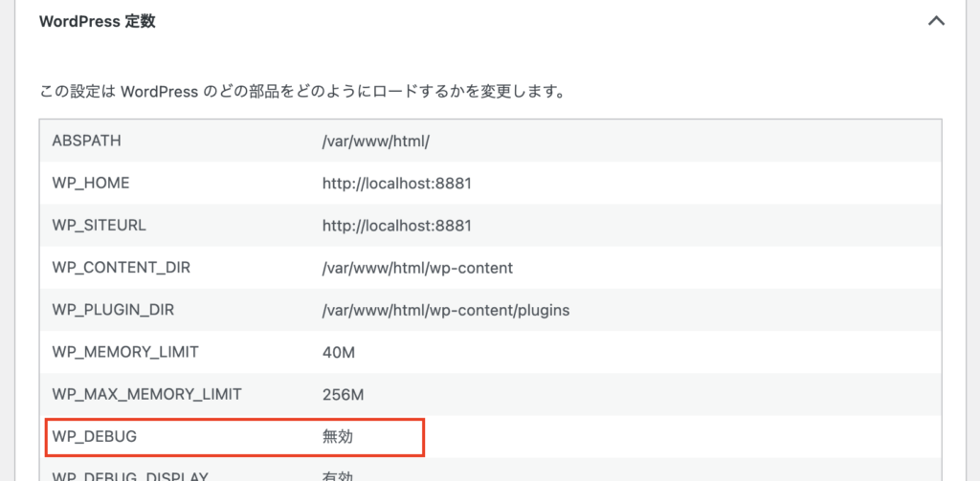Select the WP_SITEURL constant name

coord(100,226)
